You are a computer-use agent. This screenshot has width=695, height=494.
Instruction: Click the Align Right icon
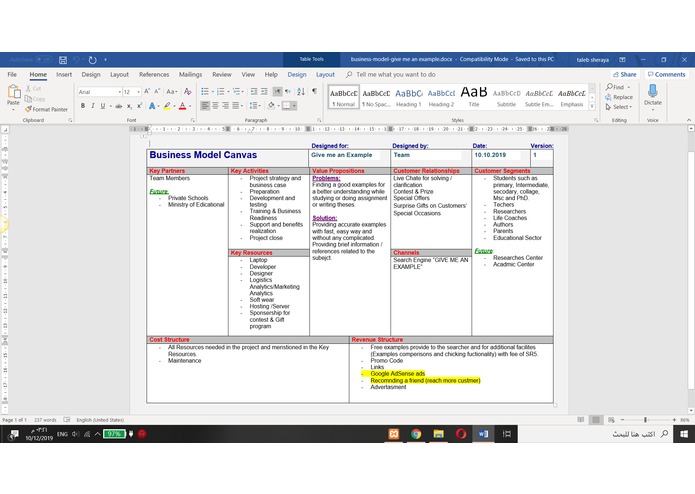(x=226, y=106)
